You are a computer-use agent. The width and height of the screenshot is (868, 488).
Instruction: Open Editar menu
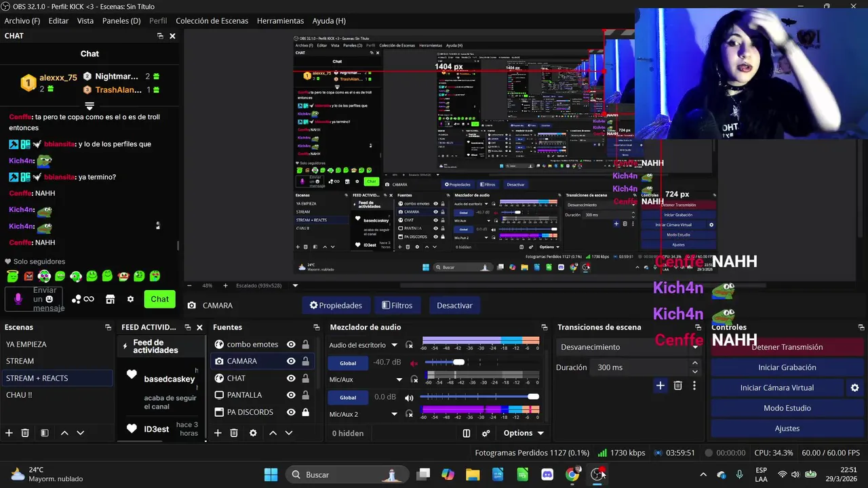click(58, 21)
